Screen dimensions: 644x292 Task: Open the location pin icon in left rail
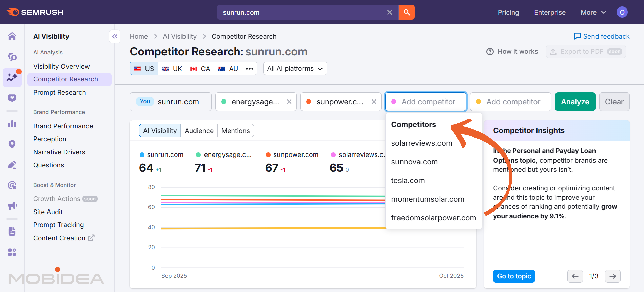[x=12, y=144]
